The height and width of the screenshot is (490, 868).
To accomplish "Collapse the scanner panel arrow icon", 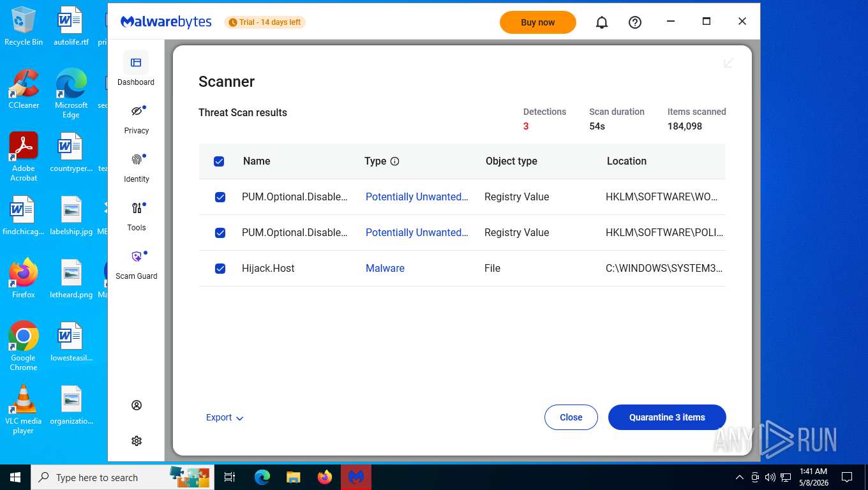I will pos(728,63).
